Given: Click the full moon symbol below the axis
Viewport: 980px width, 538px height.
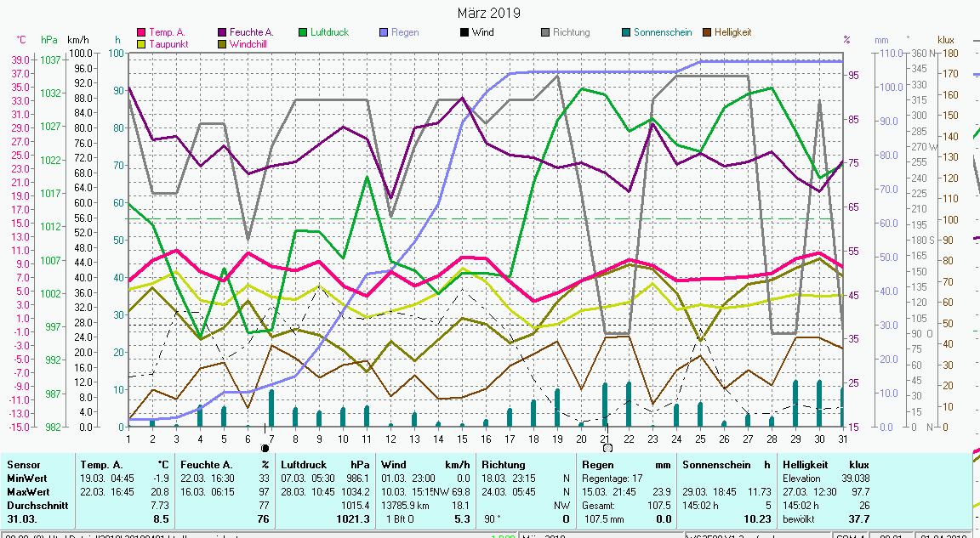Looking at the screenshot, I should (607, 448).
